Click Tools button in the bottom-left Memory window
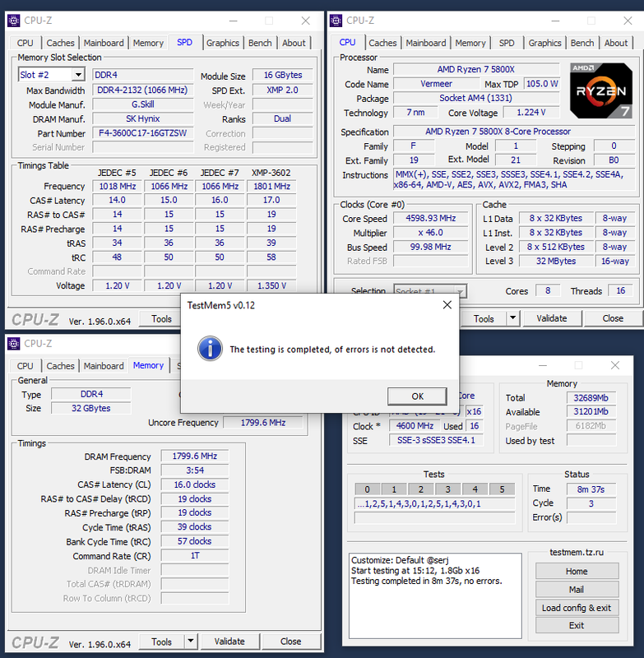 coord(161,642)
